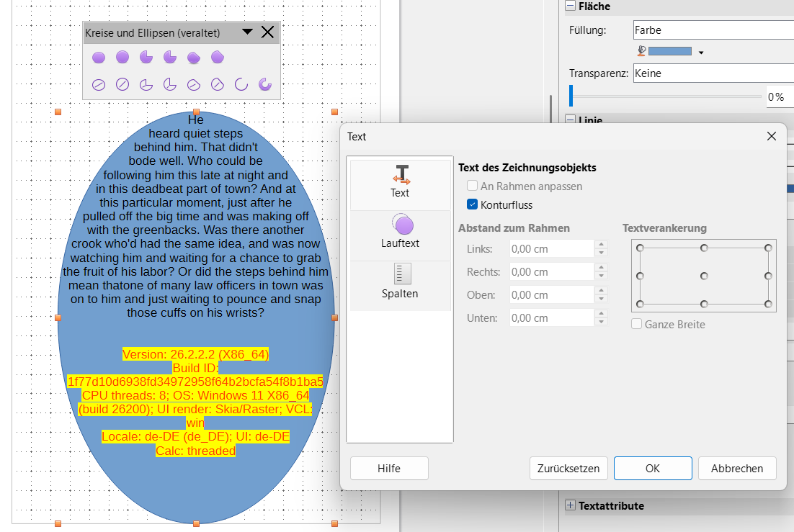Uncheck the Konturfluss checkbox

(473, 205)
